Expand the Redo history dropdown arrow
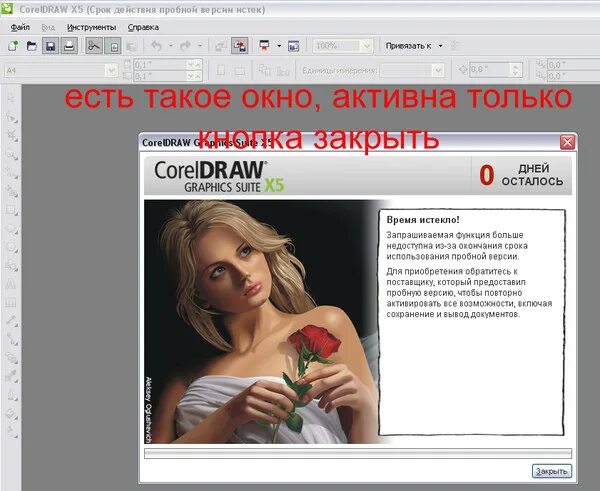 pyautogui.click(x=200, y=46)
